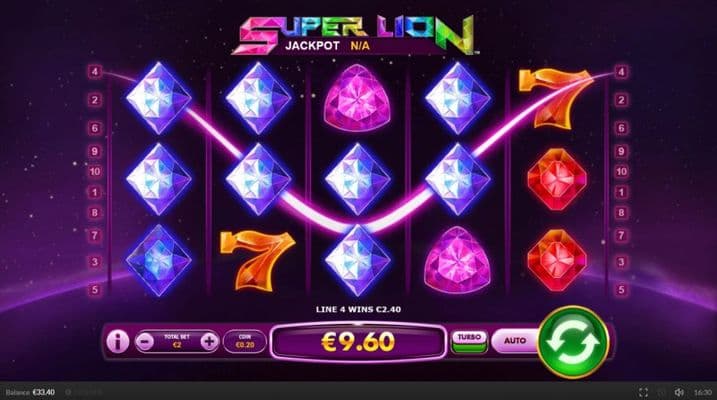Select payline 5 marker on right
This screenshot has height=400, width=717.
pos(621,289)
